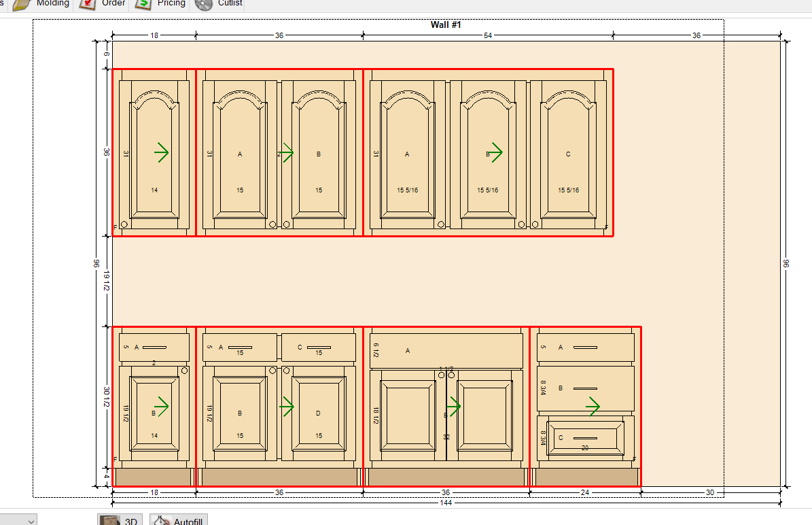
Task: Switch to the 3D view
Action: tap(120, 520)
